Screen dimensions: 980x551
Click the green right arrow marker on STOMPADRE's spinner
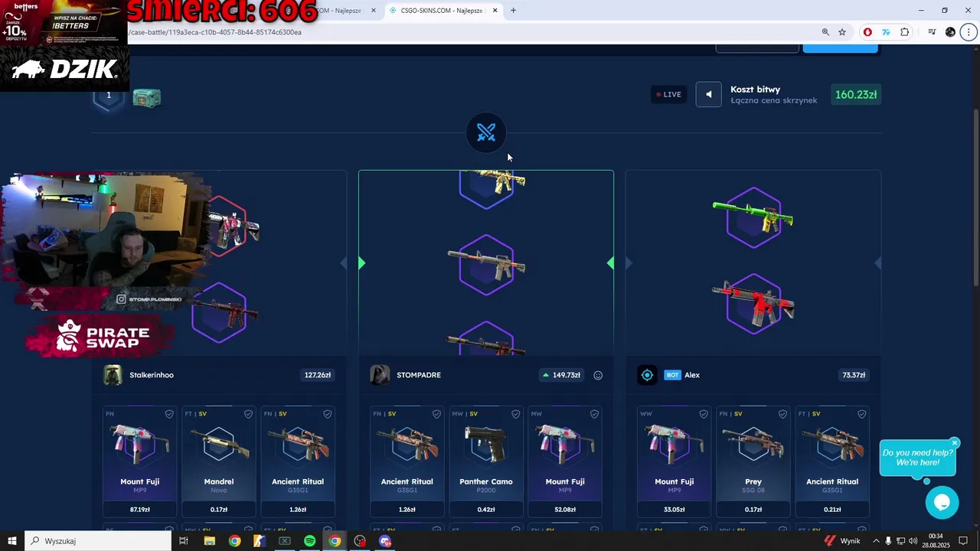click(610, 263)
